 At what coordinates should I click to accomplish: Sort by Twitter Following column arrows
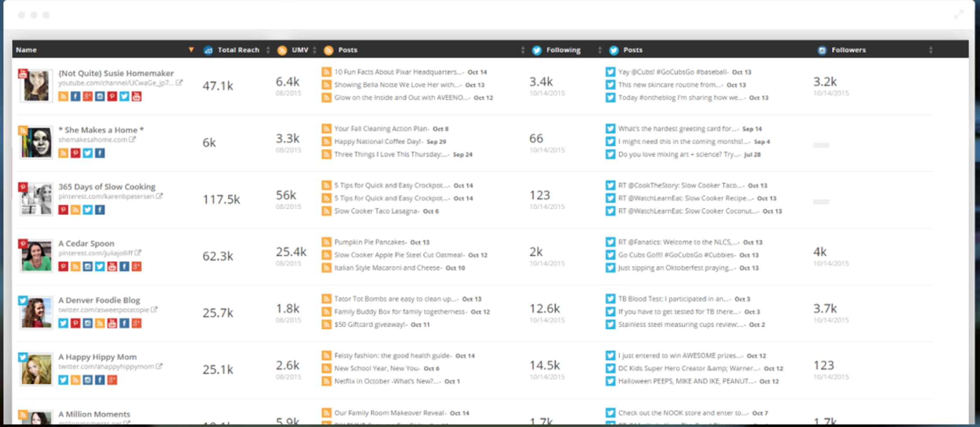pyautogui.click(x=599, y=50)
